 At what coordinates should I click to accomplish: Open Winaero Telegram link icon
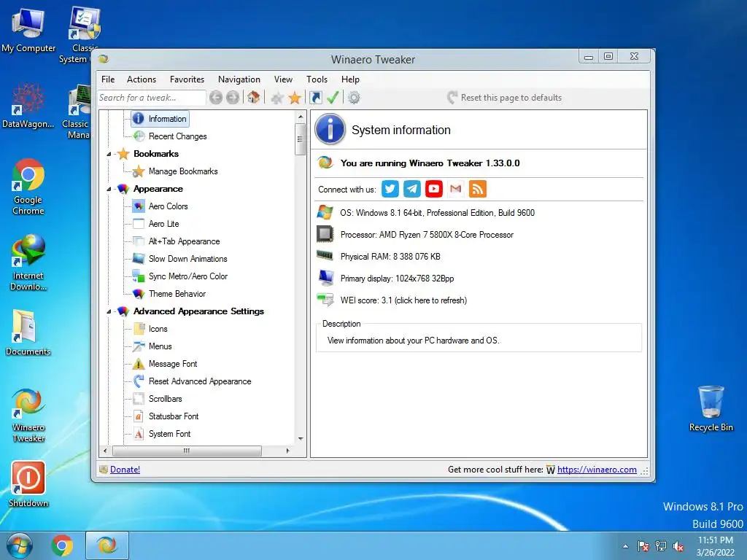pyautogui.click(x=411, y=189)
